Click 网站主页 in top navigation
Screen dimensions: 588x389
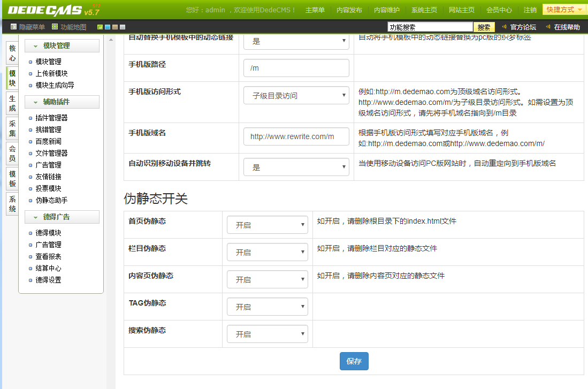462,10
